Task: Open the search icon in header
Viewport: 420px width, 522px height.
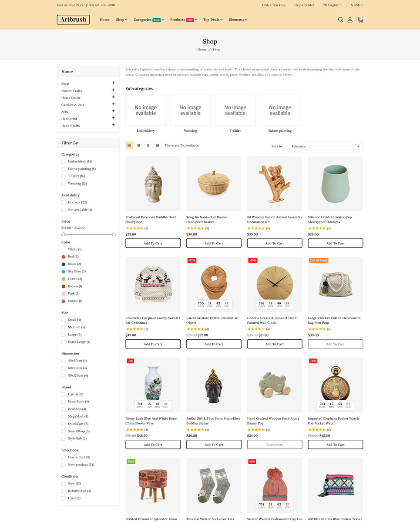Action: (x=340, y=20)
